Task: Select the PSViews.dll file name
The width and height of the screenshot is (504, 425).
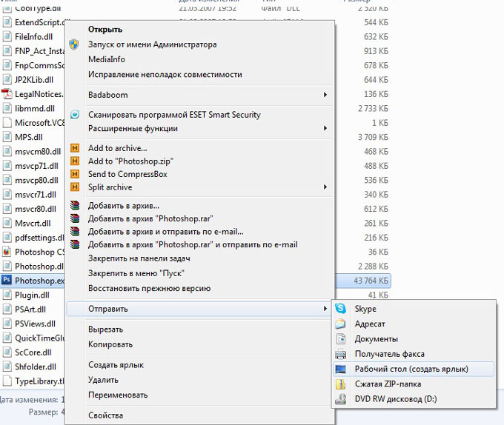Action: point(35,324)
